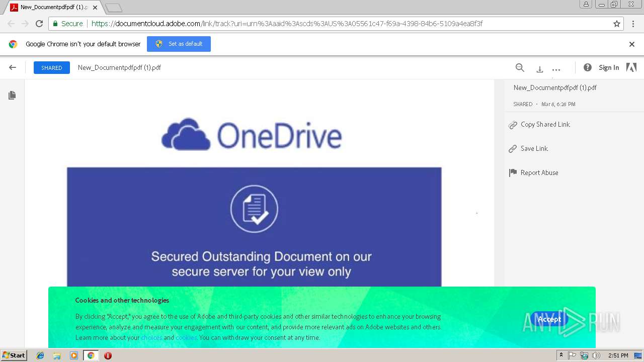Open the Chrome menu (three dots)
The height and width of the screenshot is (362, 644).
[633, 24]
